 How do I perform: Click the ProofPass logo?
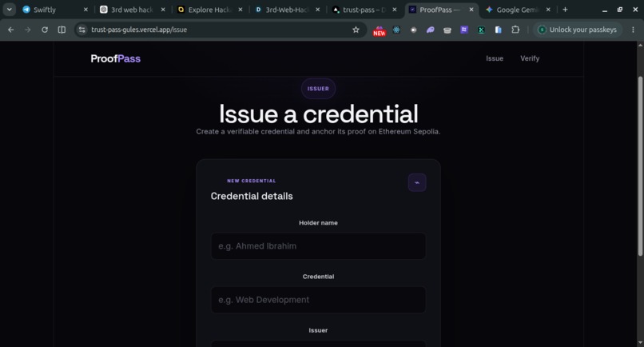pos(115,58)
